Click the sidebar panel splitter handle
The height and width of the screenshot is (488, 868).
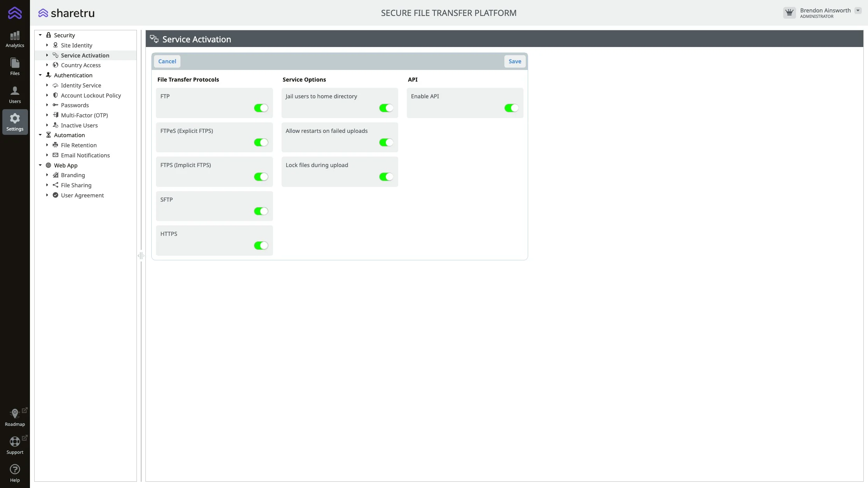pyautogui.click(x=141, y=256)
